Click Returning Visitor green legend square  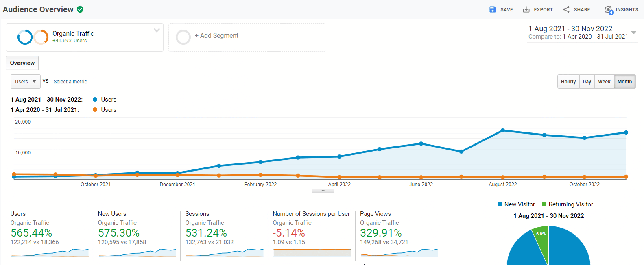[x=544, y=204]
